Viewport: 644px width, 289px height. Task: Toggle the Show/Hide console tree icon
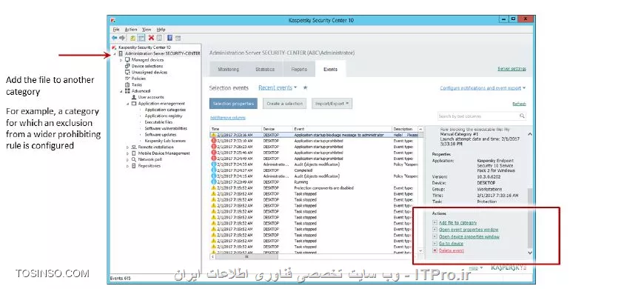coord(141,38)
